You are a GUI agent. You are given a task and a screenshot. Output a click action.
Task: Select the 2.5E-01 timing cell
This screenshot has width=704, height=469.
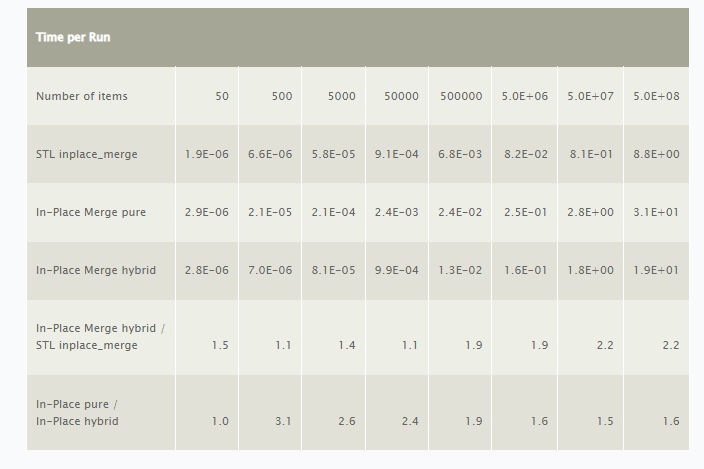click(526, 212)
